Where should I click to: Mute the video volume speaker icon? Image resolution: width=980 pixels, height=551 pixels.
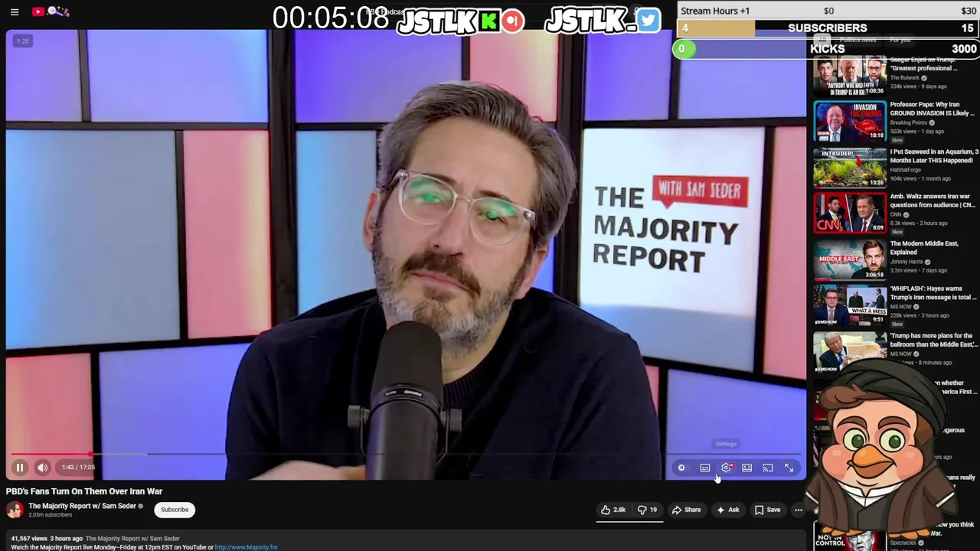[x=43, y=468]
